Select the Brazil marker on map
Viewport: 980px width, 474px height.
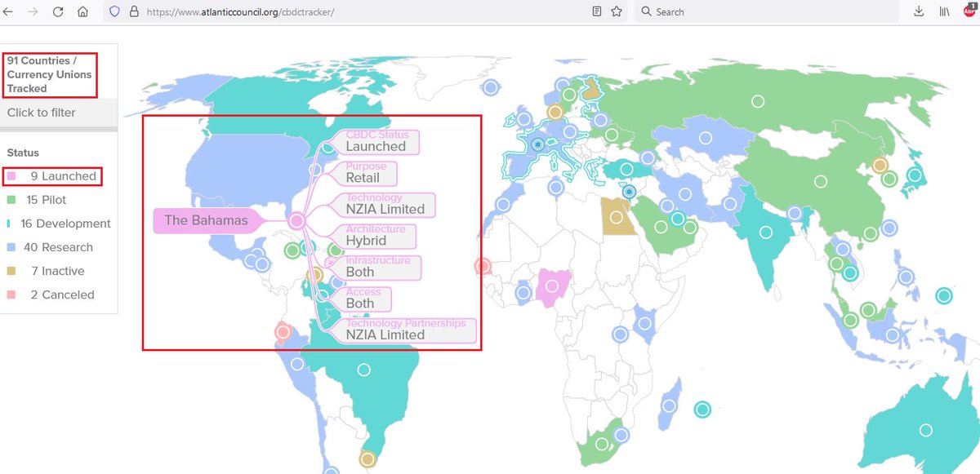click(364, 370)
